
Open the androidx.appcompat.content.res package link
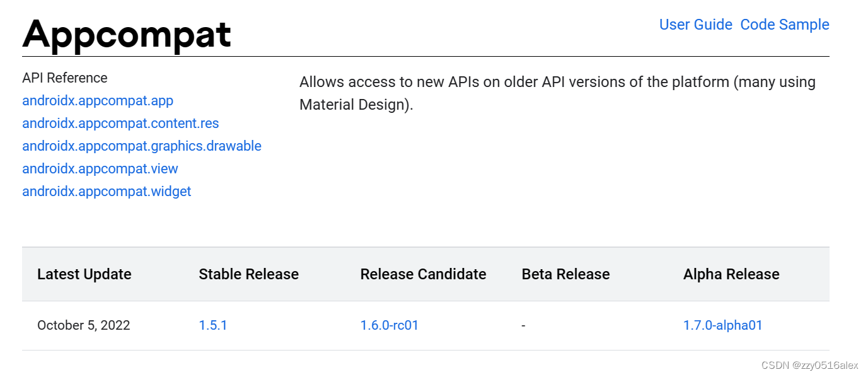[x=120, y=124]
